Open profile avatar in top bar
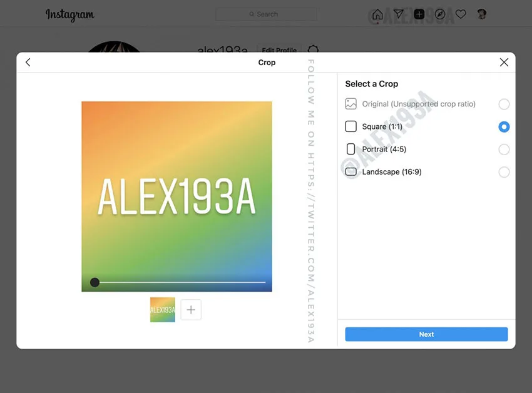 point(482,14)
